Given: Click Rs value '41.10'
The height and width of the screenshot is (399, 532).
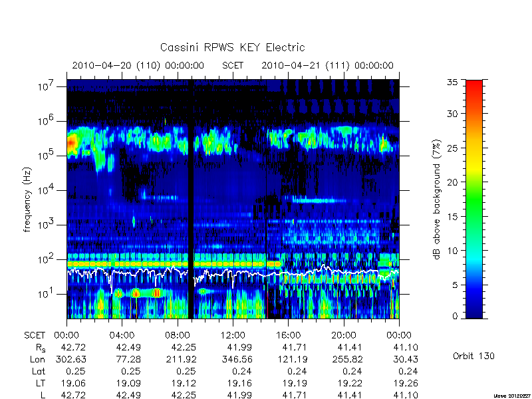Looking at the screenshot, I should pos(405,347).
